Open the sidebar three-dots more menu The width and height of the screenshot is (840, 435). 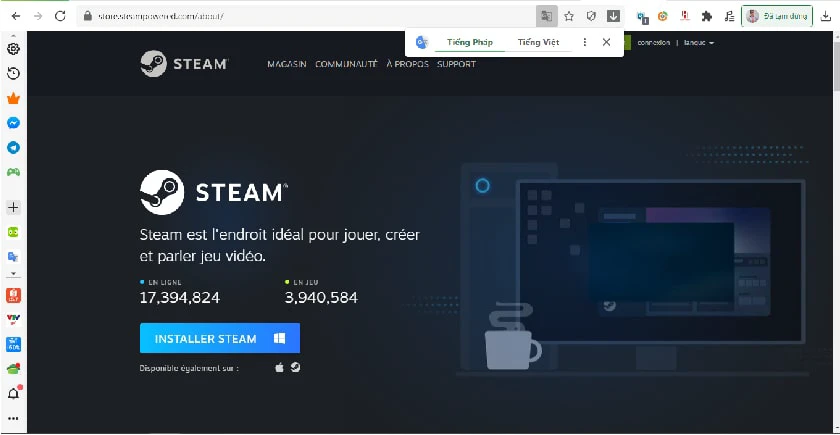[x=13, y=418]
